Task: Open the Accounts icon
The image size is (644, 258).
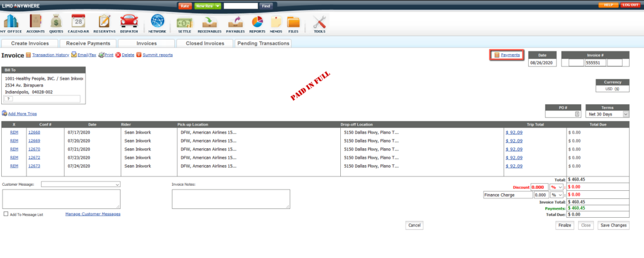Action: tap(36, 21)
